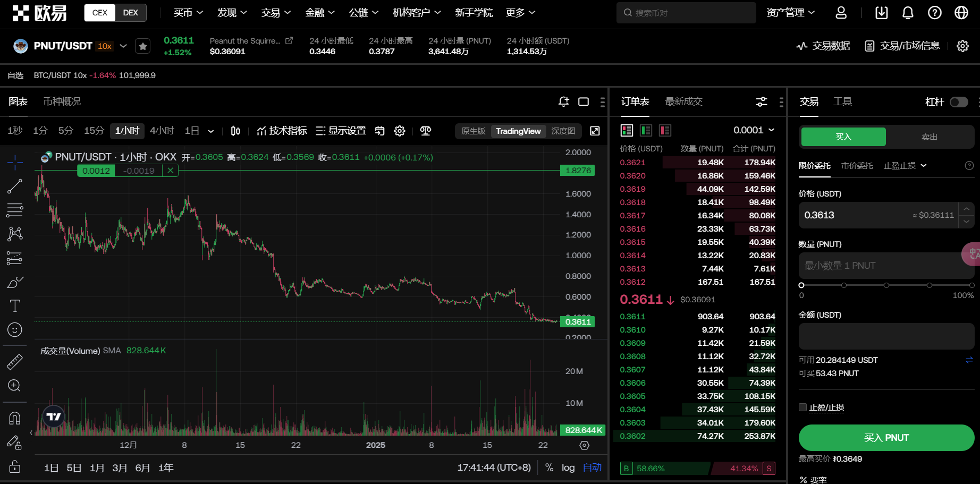Open 交易/市场信息 link
Screen dimensions: 980x484
click(902, 46)
